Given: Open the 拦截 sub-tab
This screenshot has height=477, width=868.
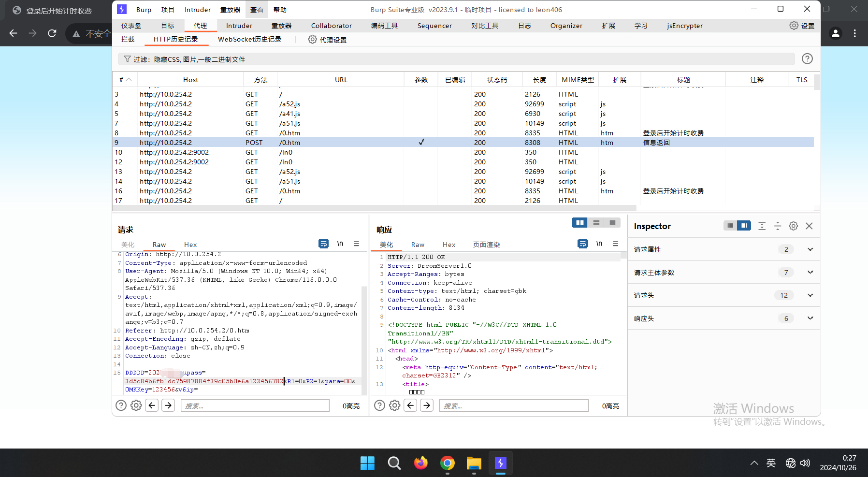Looking at the screenshot, I should click(128, 39).
